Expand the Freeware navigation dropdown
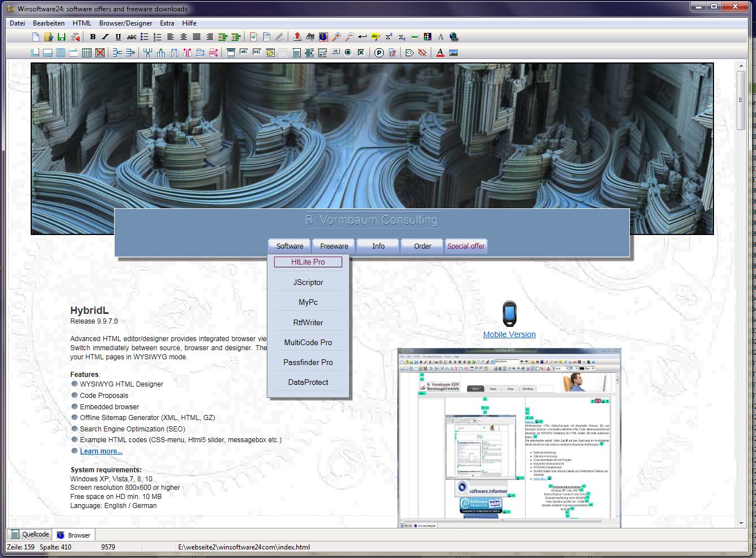The image size is (756, 558). [334, 246]
